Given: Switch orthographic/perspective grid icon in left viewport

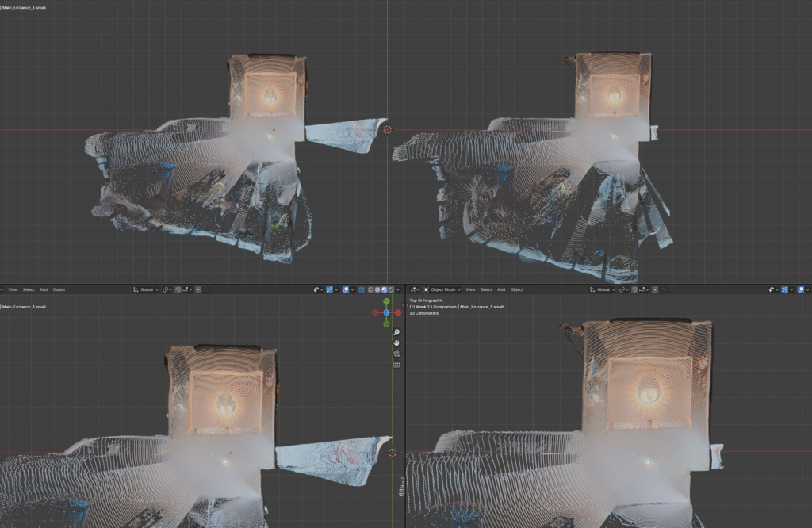Looking at the screenshot, I should click(396, 365).
